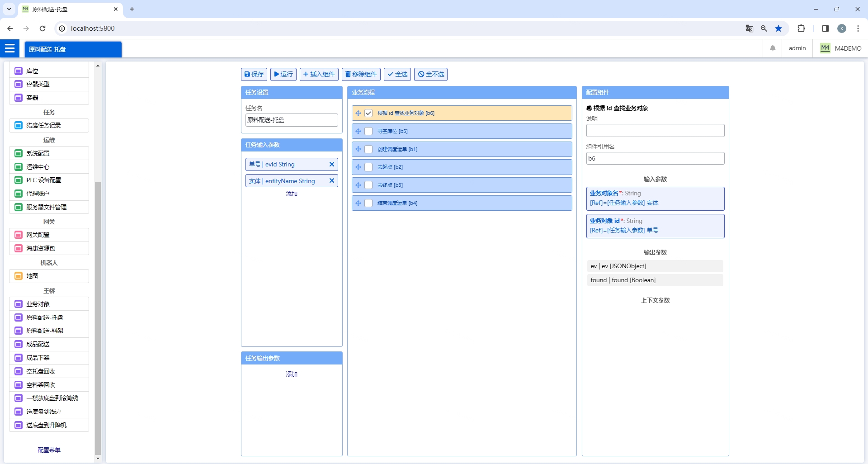Select the 业务对象 id input parameter box
The image size is (868, 464).
coord(655,226)
